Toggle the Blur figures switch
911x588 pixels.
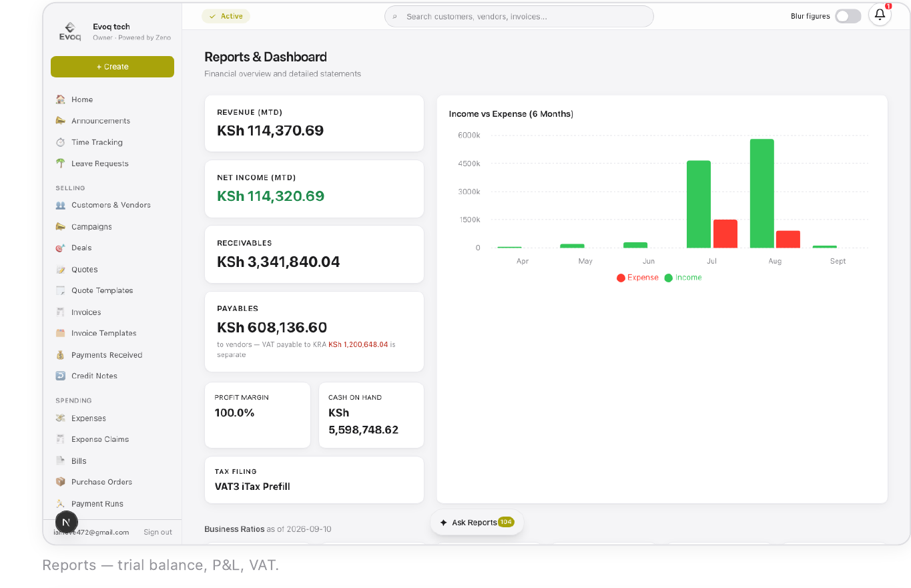[x=848, y=16]
